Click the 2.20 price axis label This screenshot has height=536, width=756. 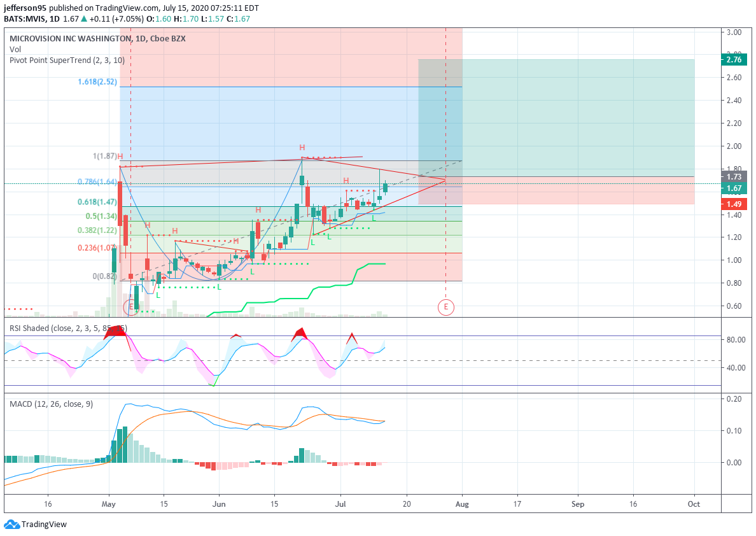point(734,123)
